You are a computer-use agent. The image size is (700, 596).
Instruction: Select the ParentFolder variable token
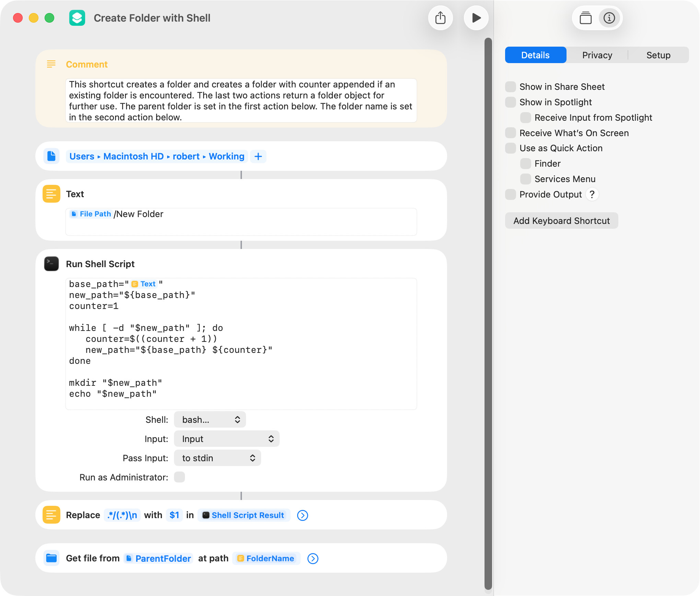coord(159,558)
